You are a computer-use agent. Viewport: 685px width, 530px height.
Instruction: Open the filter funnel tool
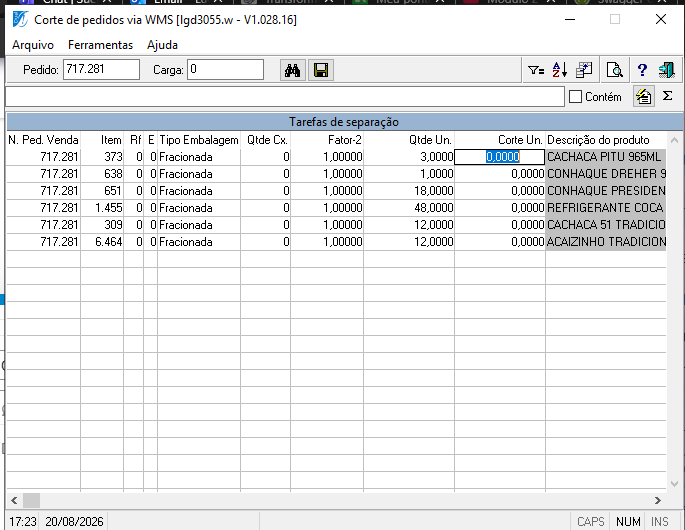(x=536, y=70)
